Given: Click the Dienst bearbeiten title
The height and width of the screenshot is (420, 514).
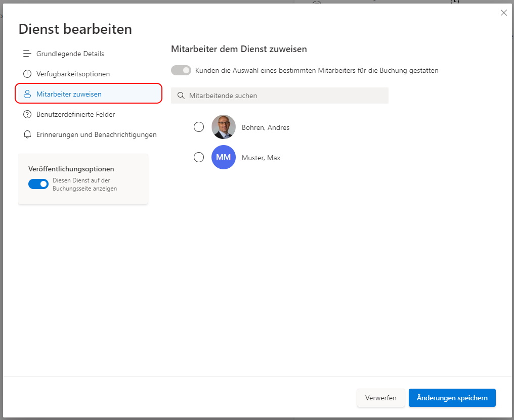Looking at the screenshot, I should (75, 29).
